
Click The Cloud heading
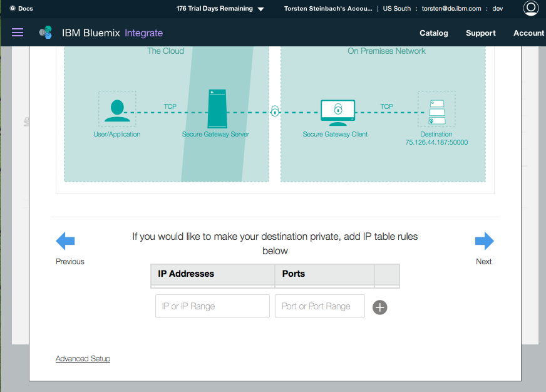pos(165,51)
